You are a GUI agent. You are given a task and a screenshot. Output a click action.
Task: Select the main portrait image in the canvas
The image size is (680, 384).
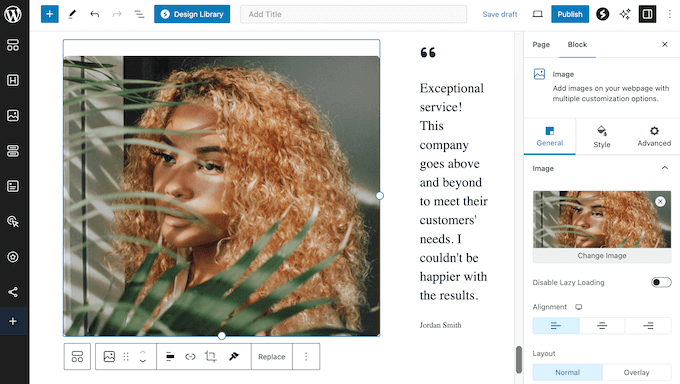(x=222, y=196)
